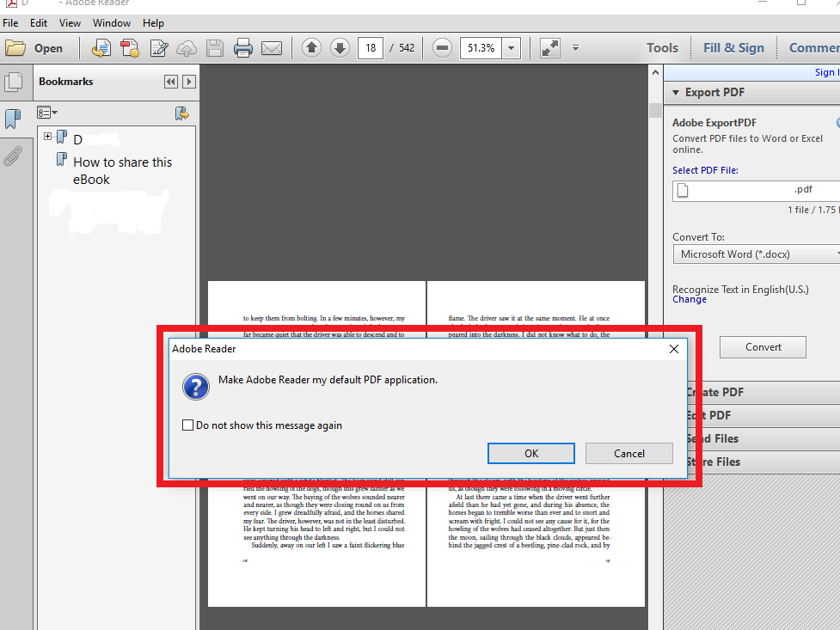Screen dimensions: 840x630
Task: Click the document scrollbar up arrow
Action: tap(655, 72)
